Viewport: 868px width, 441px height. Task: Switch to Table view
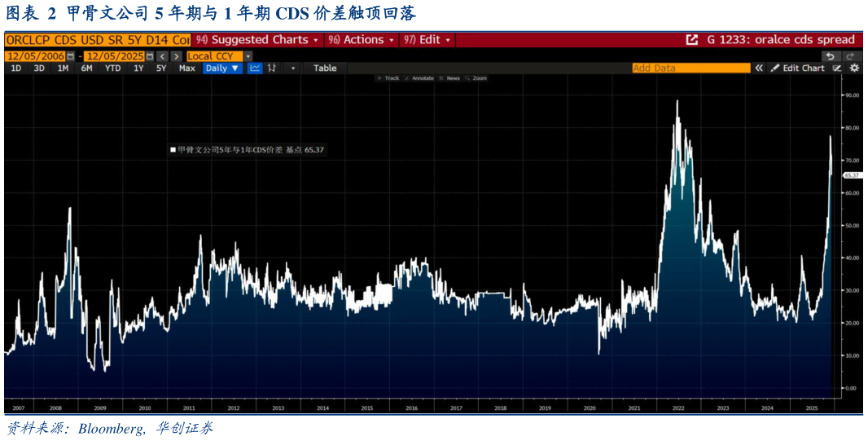(325, 68)
